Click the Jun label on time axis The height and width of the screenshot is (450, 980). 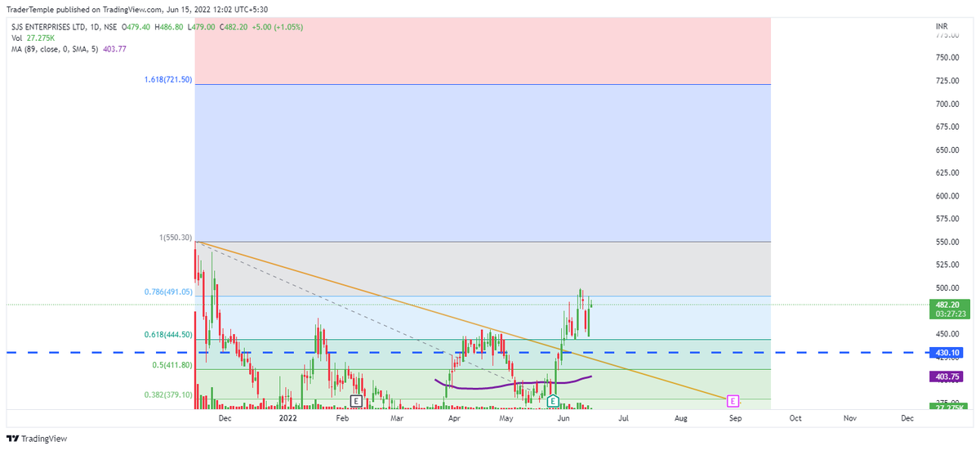(x=563, y=417)
